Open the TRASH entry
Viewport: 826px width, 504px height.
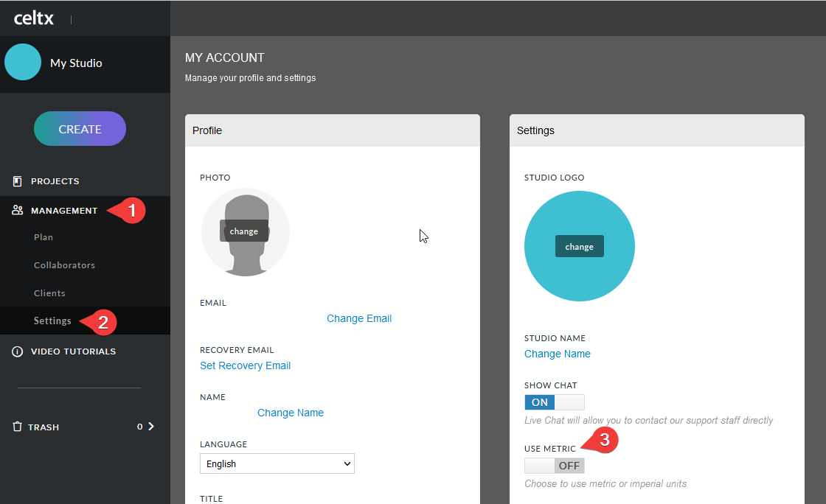44,427
